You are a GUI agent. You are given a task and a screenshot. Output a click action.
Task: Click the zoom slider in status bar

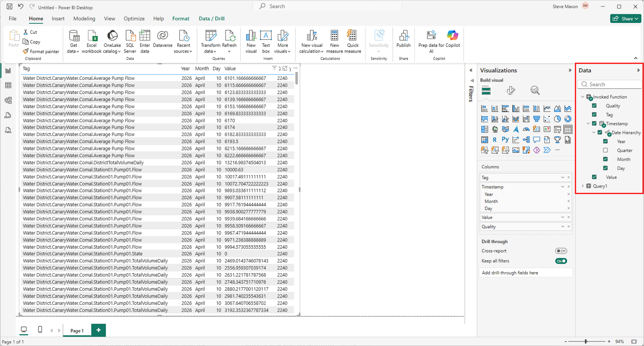pos(586,342)
